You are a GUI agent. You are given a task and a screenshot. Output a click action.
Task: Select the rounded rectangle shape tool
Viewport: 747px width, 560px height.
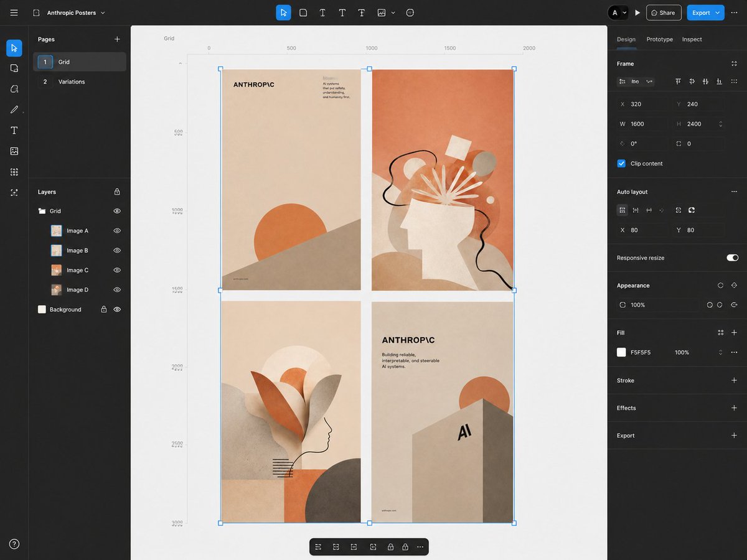[x=303, y=12]
